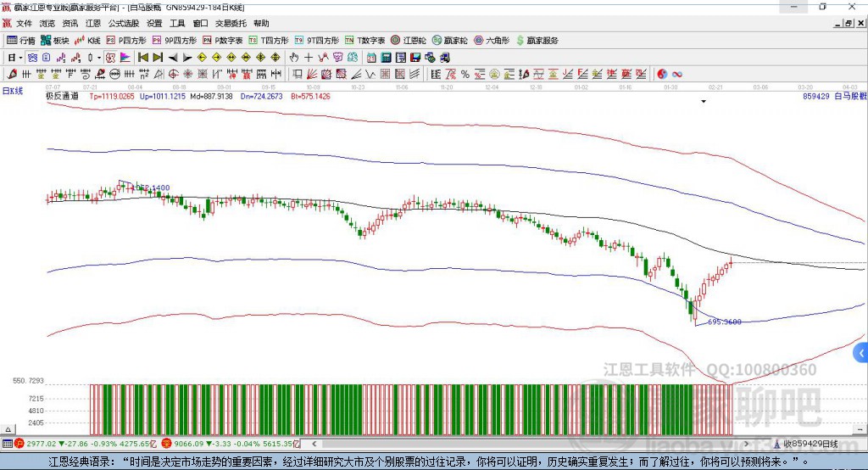Click the K线 candlestick chart button

coord(88,40)
